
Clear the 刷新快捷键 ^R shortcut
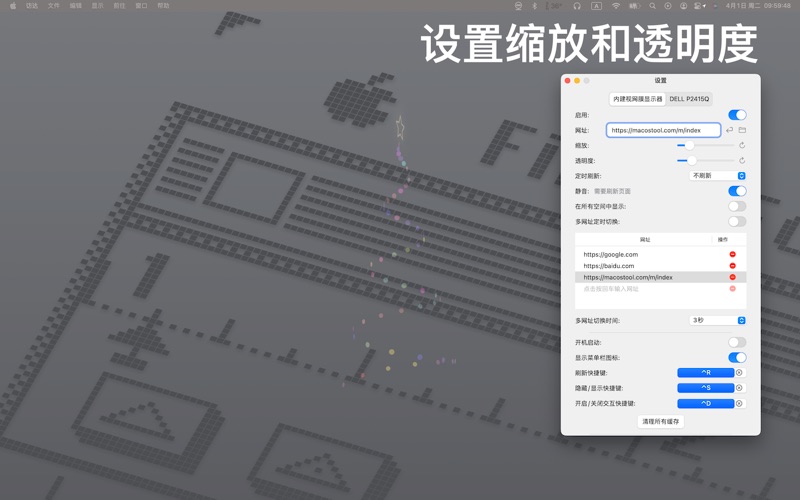[739, 372]
